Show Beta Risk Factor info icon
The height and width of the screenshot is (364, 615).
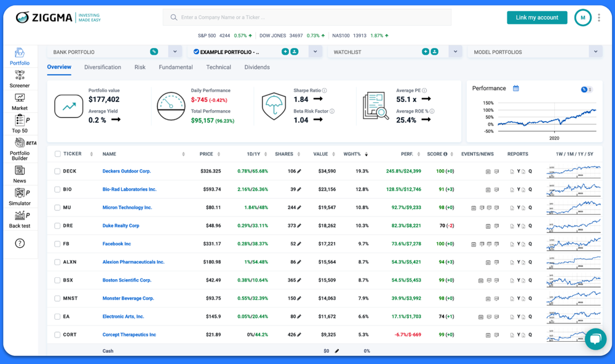[332, 111]
